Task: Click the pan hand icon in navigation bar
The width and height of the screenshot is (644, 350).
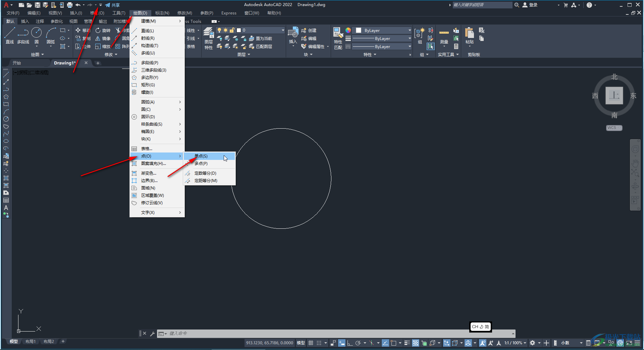Action: coord(635,163)
